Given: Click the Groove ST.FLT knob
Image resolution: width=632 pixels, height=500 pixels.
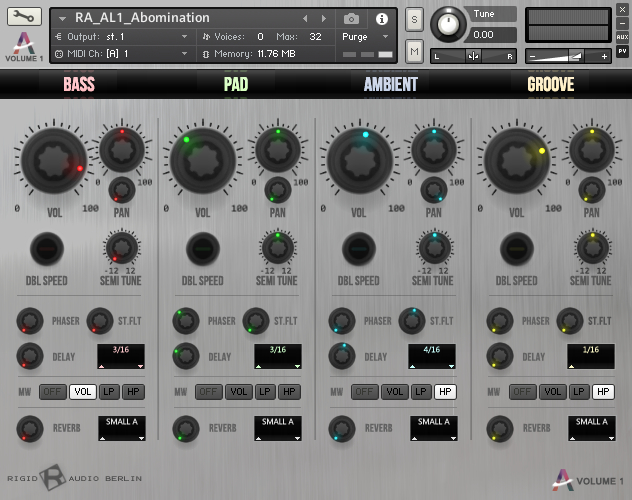Looking at the screenshot, I should [x=570, y=321].
